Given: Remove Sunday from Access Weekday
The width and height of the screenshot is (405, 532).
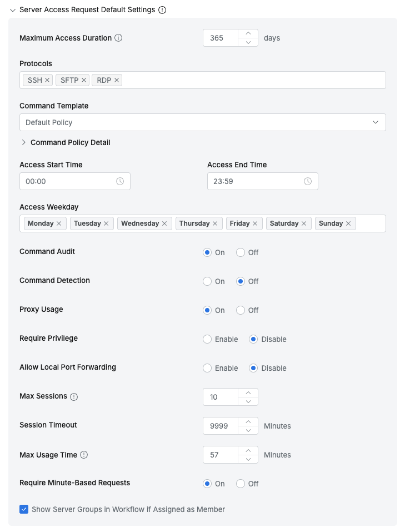Looking at the screenshot, I should click(x=348, y=223).
